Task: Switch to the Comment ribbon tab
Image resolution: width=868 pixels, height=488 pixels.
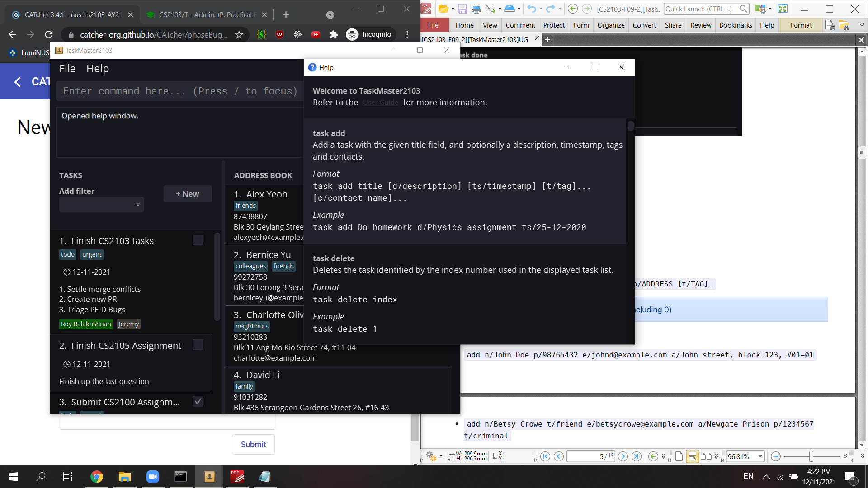Action: click(520, 25)
